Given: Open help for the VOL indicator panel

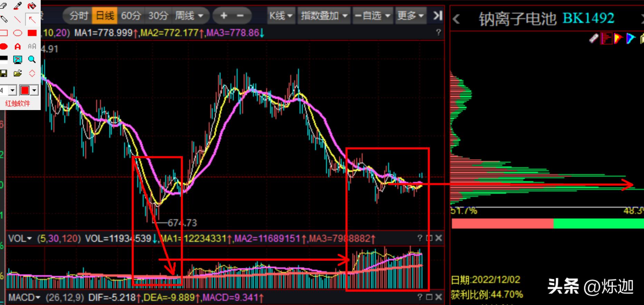Looking at the screenshot, I should pyautogui.click(x=420, y=238).
